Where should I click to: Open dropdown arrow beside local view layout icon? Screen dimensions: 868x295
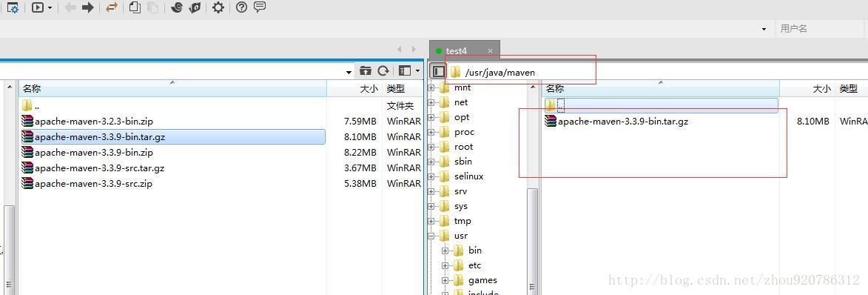point(418,72)
